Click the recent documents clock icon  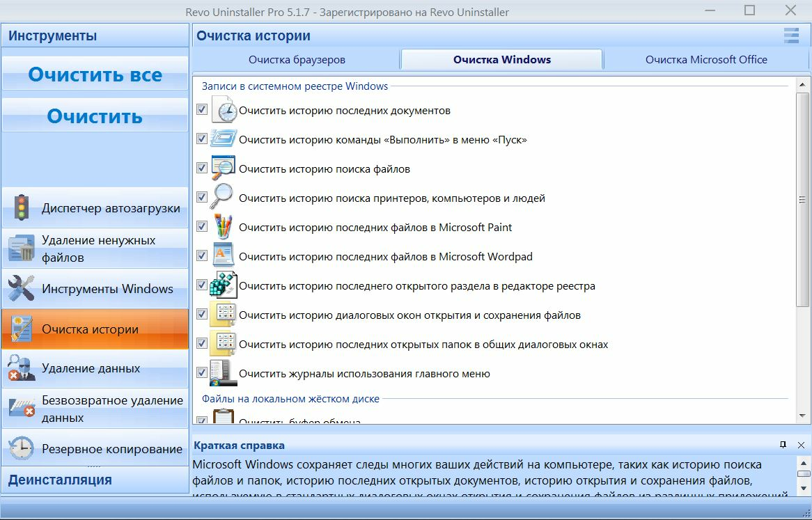coord(224,110)
